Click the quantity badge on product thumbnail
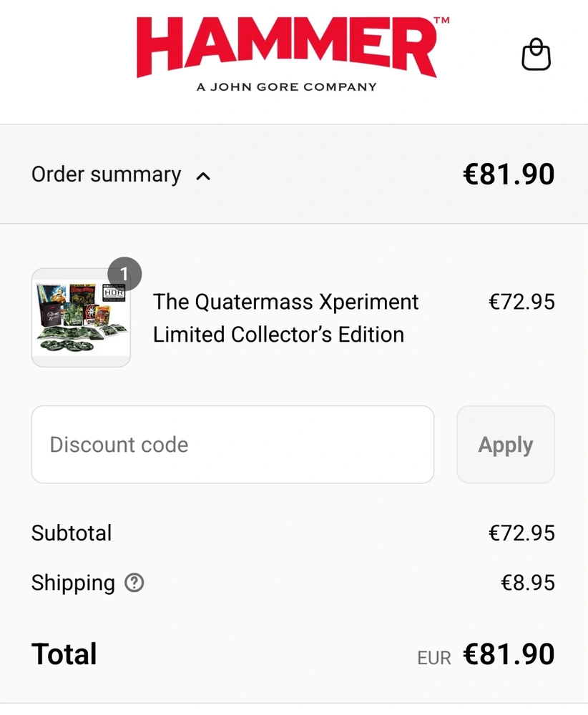 tap(124, 275)
